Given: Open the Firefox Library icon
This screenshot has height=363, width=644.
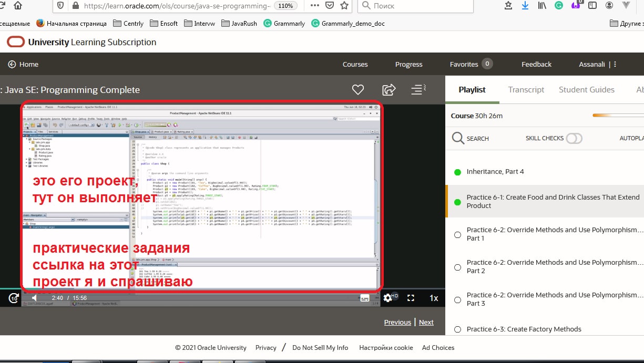Looking at the screenshot, I should click(541, 6).
